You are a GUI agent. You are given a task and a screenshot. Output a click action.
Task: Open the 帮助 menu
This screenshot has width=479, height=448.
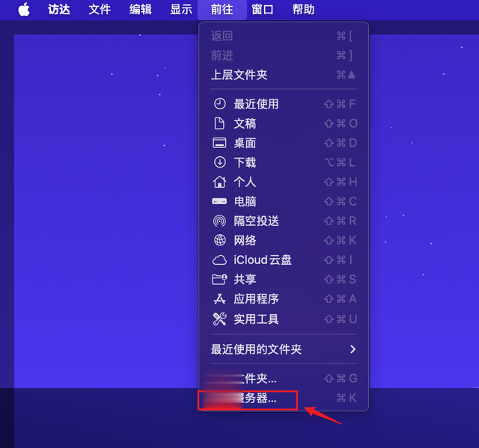point(303,10)
